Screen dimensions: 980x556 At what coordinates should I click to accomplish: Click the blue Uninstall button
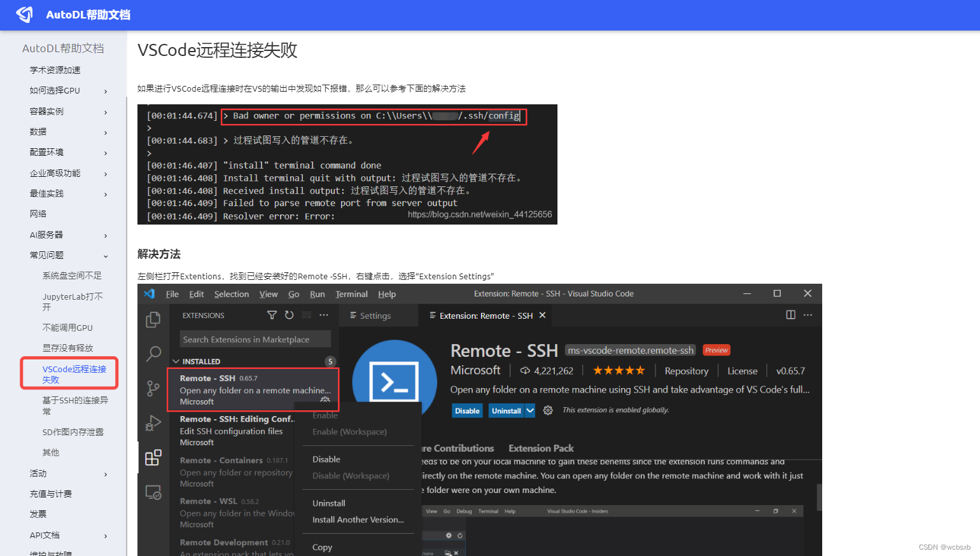click(x=507, y=411)
